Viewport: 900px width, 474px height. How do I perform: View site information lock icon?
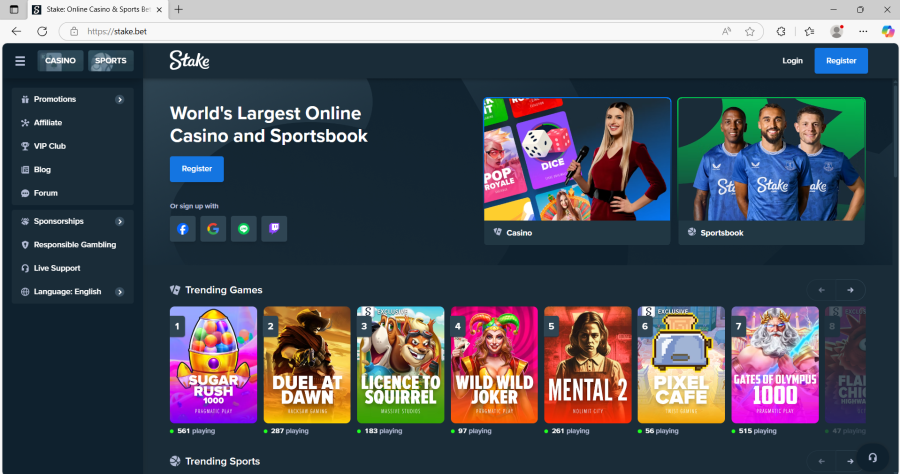[x=74, y=32]
